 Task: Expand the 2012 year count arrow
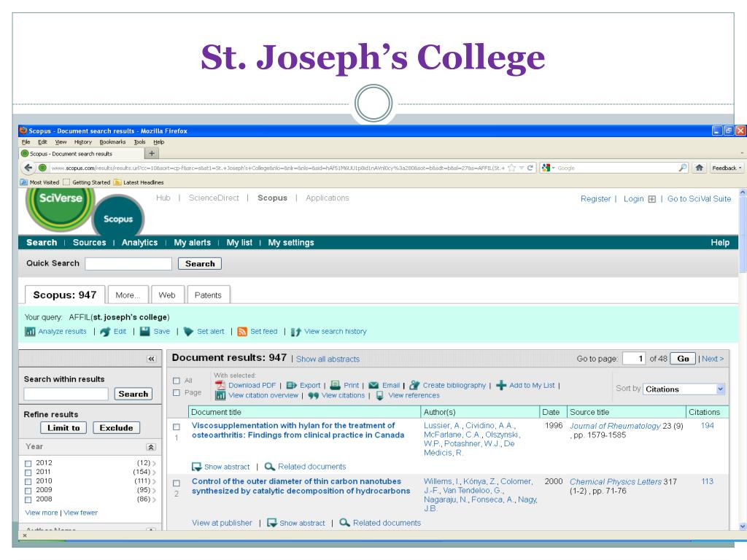(154, 463)
